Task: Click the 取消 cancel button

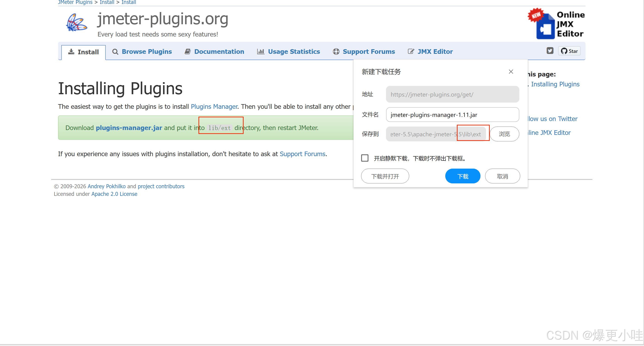Action: (x=502, y=176)
